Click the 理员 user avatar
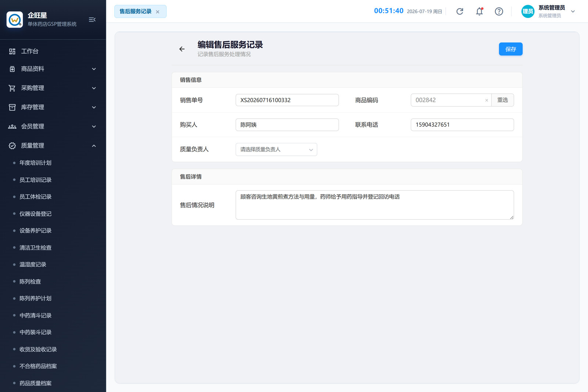Image resolution: width=588 pixels, height=392 pixels. tap(528, 11)
